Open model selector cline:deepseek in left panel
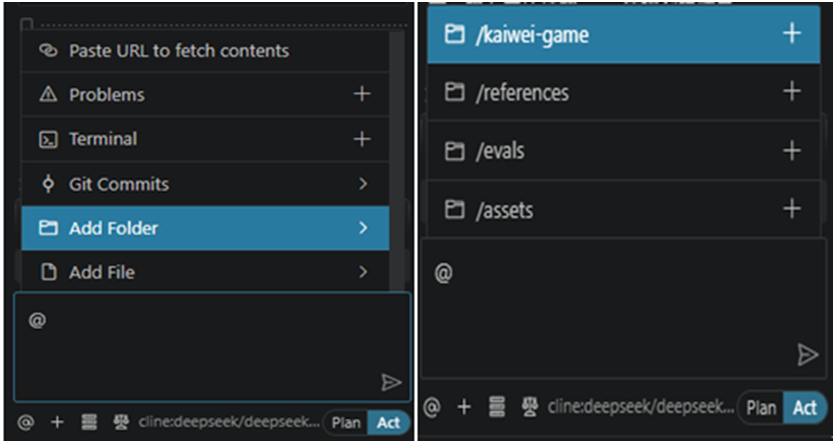 (x=229, y=422)
